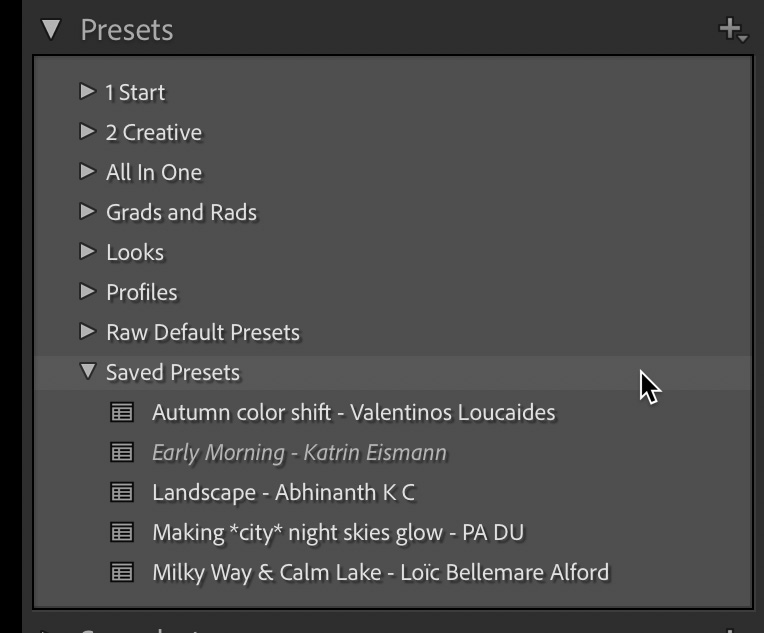
Task: Expand the 2 Creative preset group
Action: click(x=87, y=132)
